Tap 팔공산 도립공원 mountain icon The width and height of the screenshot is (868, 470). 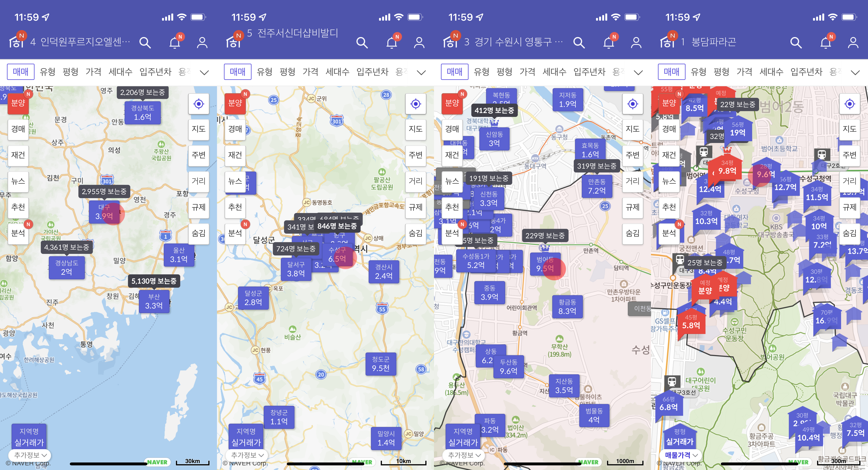[382, 172]
